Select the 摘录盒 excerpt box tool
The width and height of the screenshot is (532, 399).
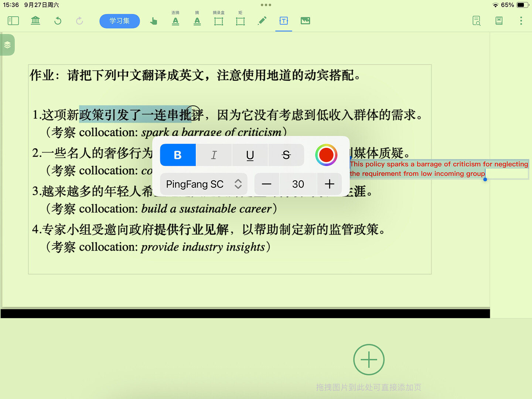point(219,21)
